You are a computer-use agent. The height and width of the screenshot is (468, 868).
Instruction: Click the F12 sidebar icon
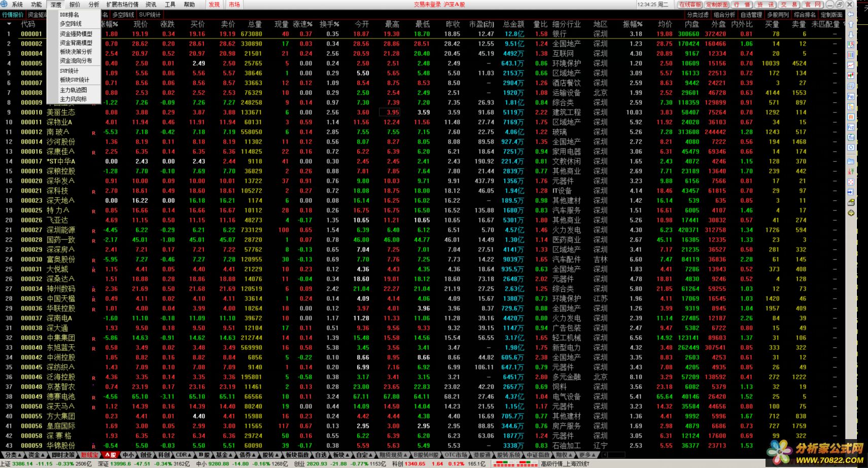[851, 127]
